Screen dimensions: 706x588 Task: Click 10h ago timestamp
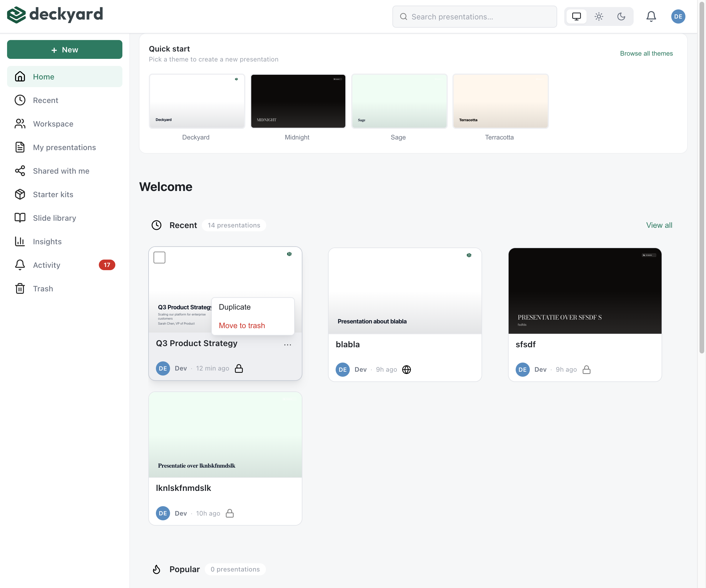coord(208,514)
